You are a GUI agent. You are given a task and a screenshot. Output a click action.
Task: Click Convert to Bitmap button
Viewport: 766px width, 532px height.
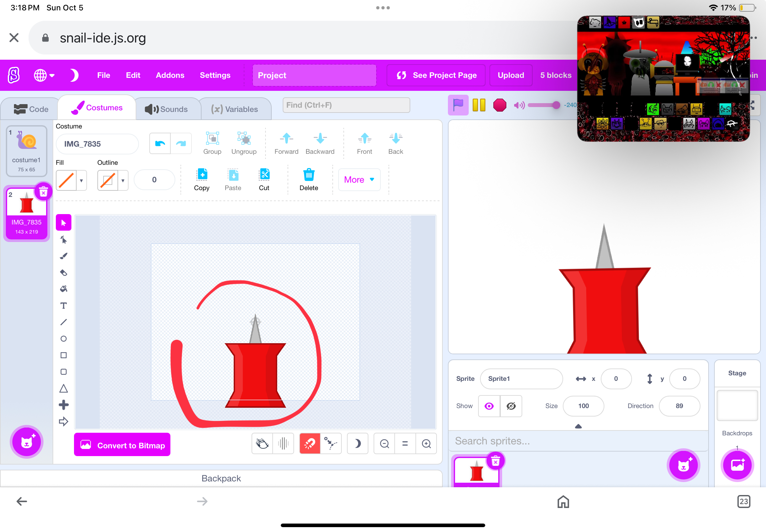(x=122, y=445)
